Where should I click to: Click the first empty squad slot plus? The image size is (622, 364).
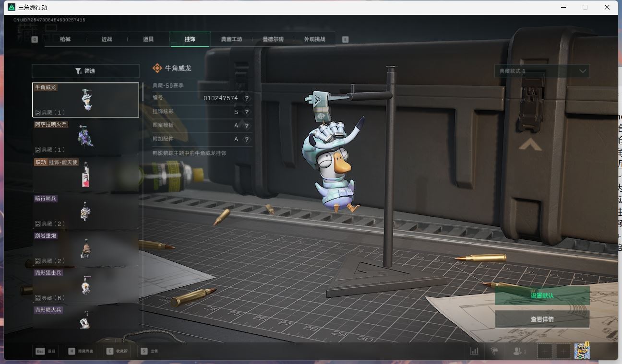[x=545, y=351]
